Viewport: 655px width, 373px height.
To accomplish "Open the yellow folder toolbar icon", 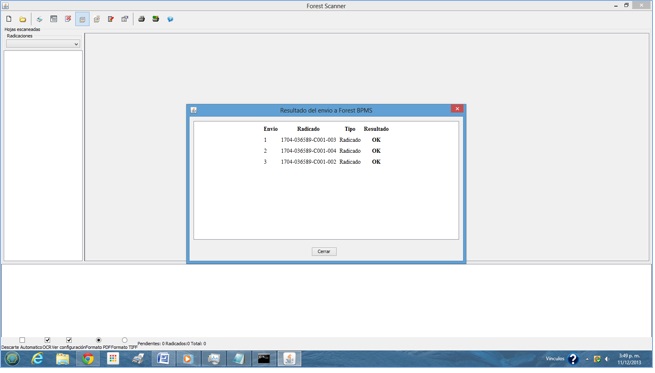I will pyautogui.click(x=23, y=19).
